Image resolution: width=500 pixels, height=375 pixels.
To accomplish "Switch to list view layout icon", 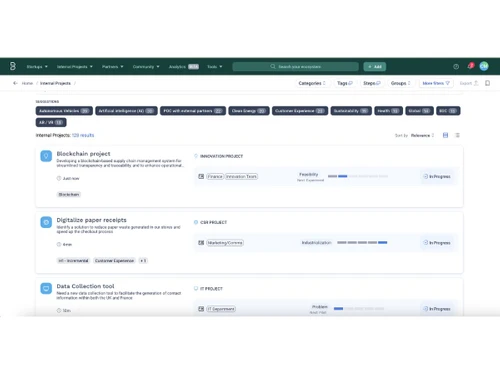I will pos(458,135).
